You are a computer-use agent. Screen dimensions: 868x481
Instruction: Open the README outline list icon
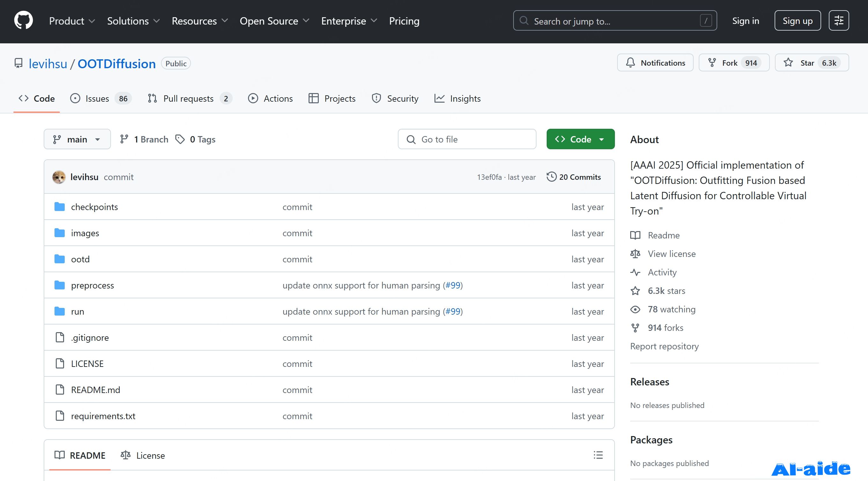point(598,455)
